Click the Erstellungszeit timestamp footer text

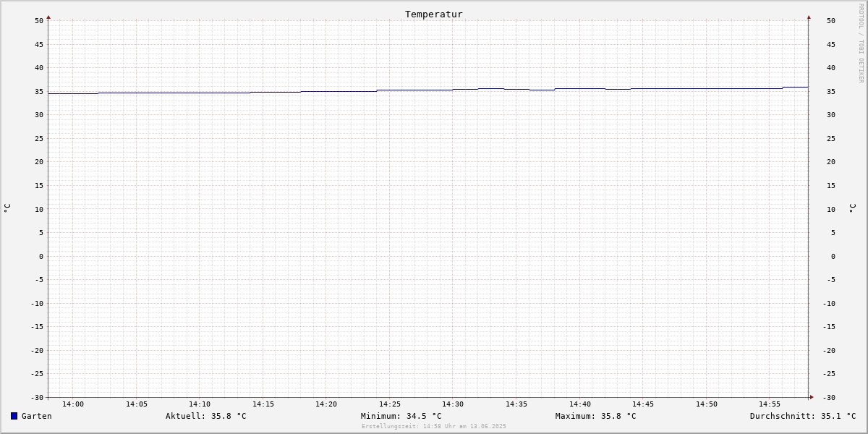[434, 427]
